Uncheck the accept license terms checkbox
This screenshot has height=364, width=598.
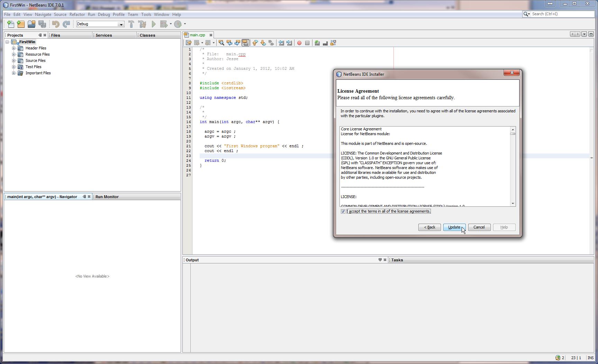[x=343, y=211]
